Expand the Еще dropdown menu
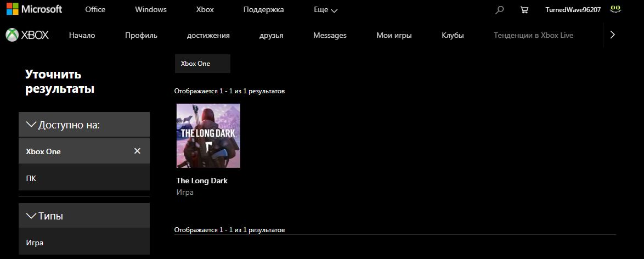This screenshot has height=259, width=644. 325,10
